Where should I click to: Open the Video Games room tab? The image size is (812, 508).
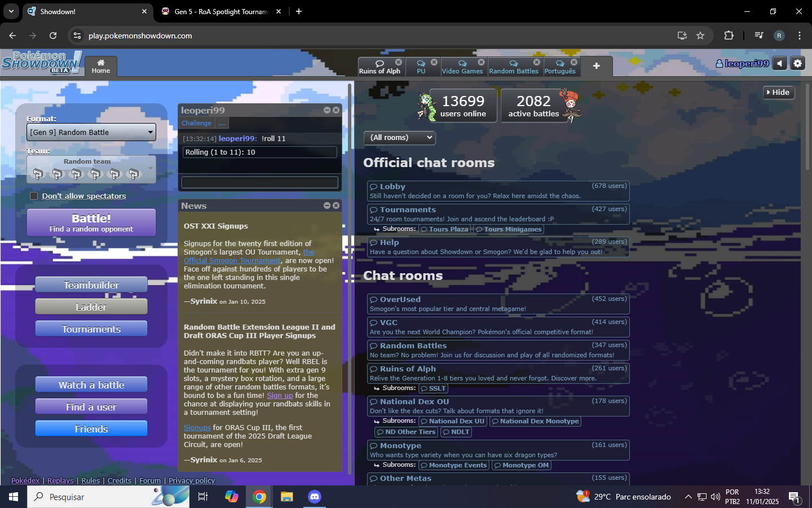462,67
